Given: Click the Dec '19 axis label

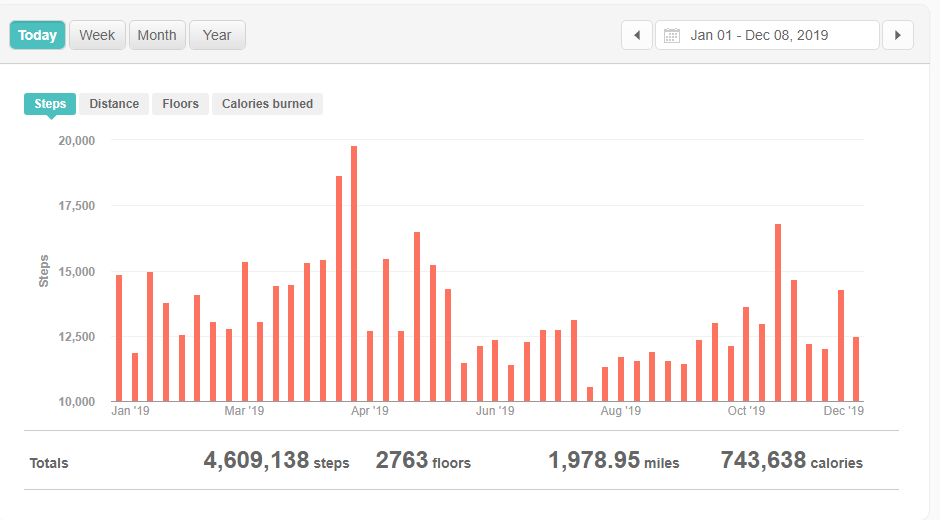Looking at the screenshot, I should [843, 411].
